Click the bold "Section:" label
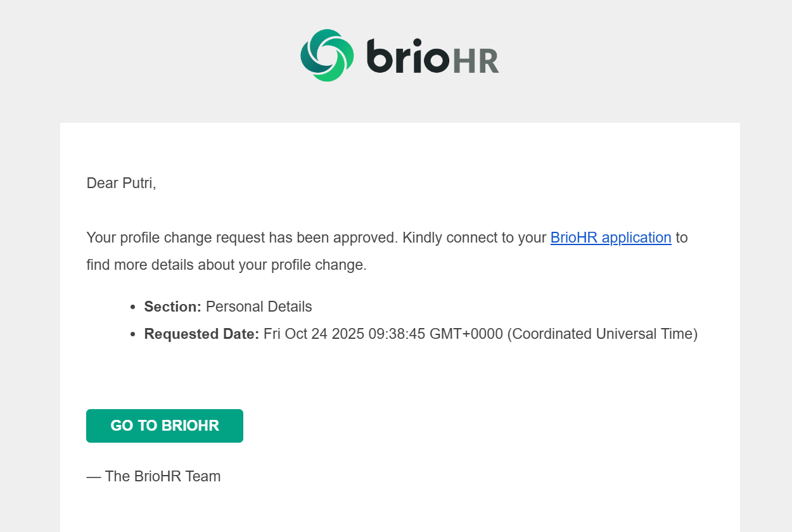This screenshot has height=532, width=792. 172,307
